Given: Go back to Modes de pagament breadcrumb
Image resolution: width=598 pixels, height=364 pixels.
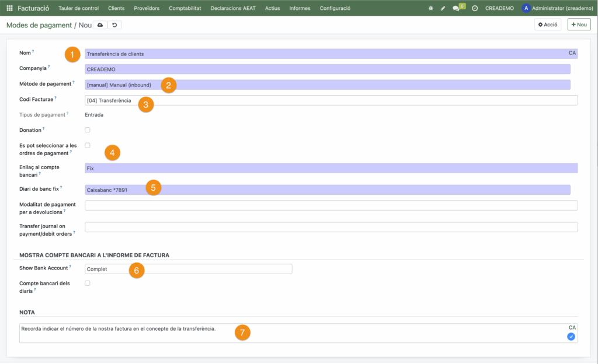Looking at the screenshot, I should 39,25.
